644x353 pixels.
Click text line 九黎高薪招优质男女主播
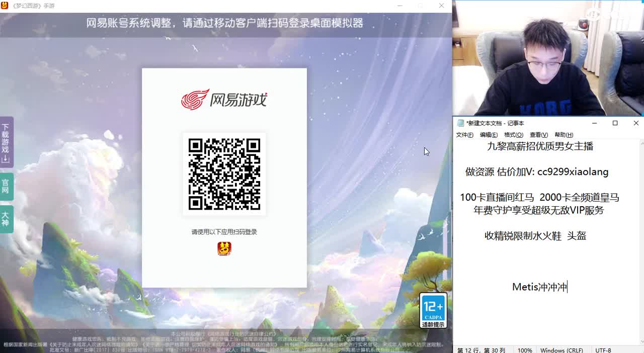click(540, 146)
